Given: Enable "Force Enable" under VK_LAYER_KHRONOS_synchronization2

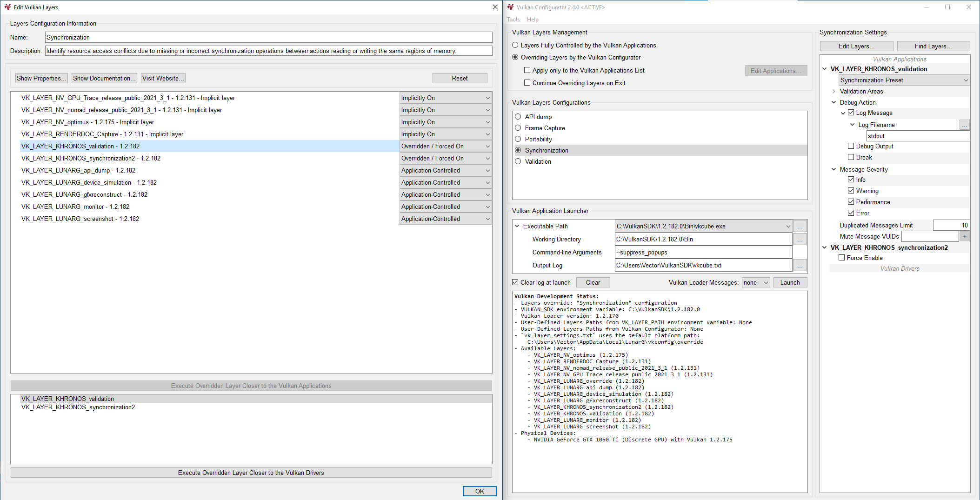Looking at the screenshot, I should pyautogui.click(x=841, y=258).
